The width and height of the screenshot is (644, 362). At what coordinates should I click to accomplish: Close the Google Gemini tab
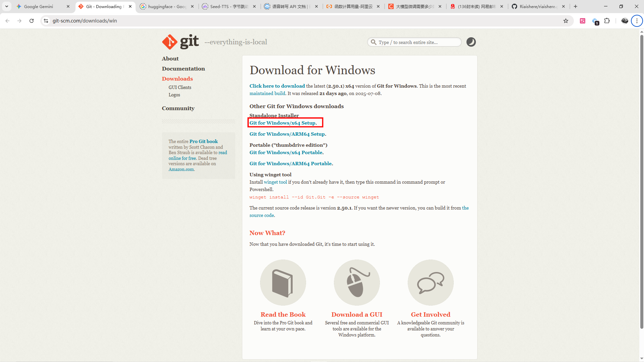pyautogui.click(x=68, y=6)
